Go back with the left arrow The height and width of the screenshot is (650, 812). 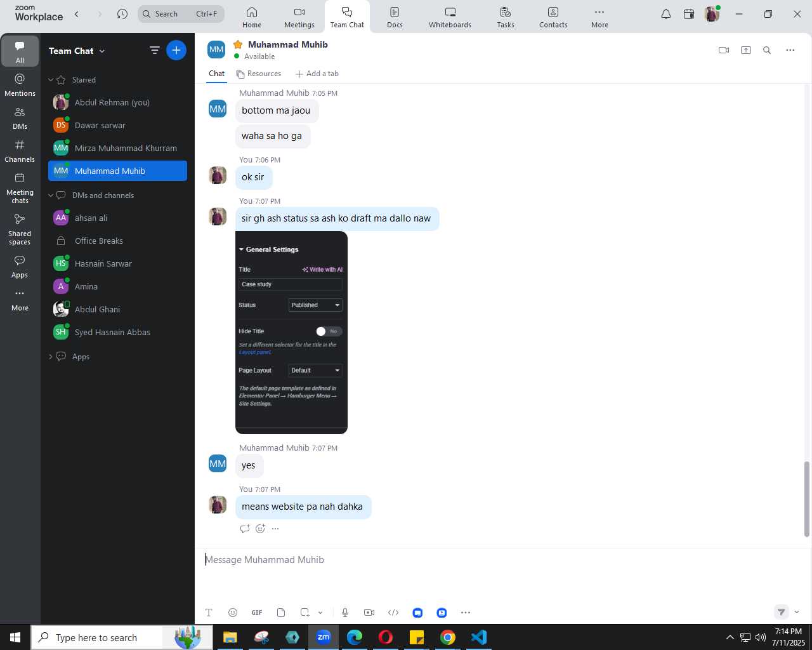(x=77, y=14)
